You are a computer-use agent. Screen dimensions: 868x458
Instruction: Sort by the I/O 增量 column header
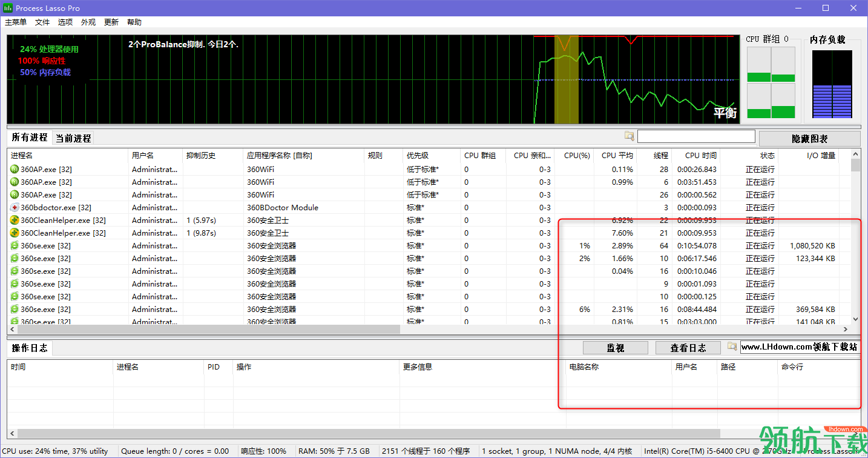point(809,156)
